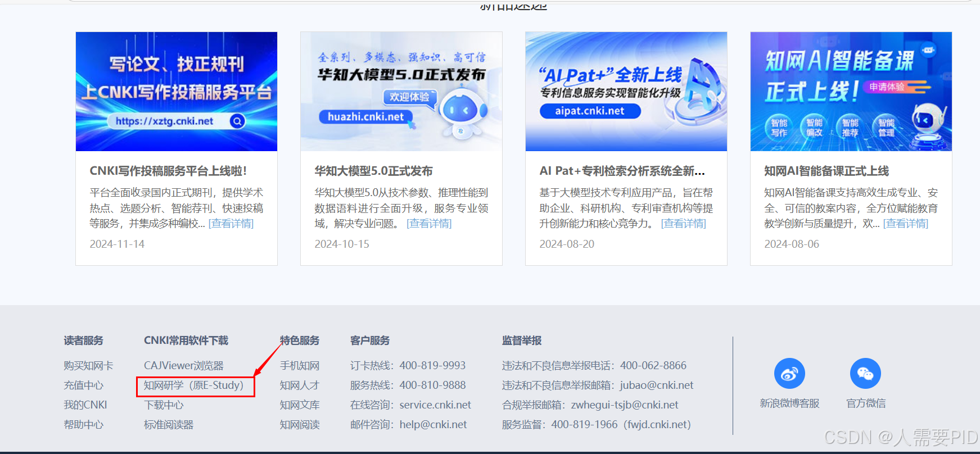Image resolution: width=980 pixels, height=454 pixels.
Task: Open title CNKI写作投稿服务平台上线啦!
Action: click(x=168, y=171)
